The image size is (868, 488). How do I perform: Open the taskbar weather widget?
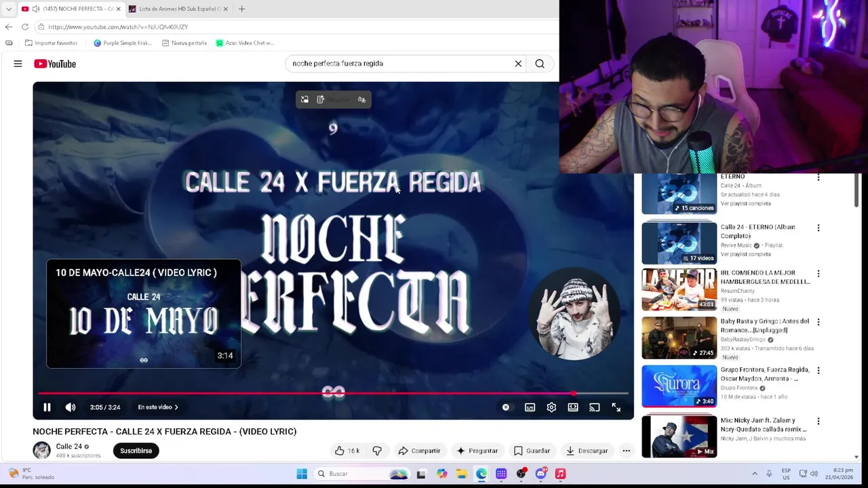pyautogui.click(x=29, y=474)
